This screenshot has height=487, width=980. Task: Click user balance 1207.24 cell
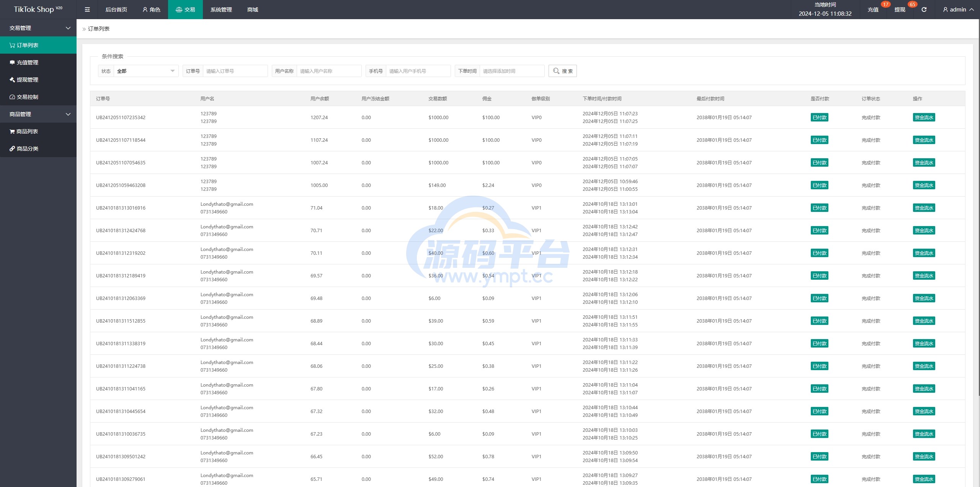click(x=319, y=118)
